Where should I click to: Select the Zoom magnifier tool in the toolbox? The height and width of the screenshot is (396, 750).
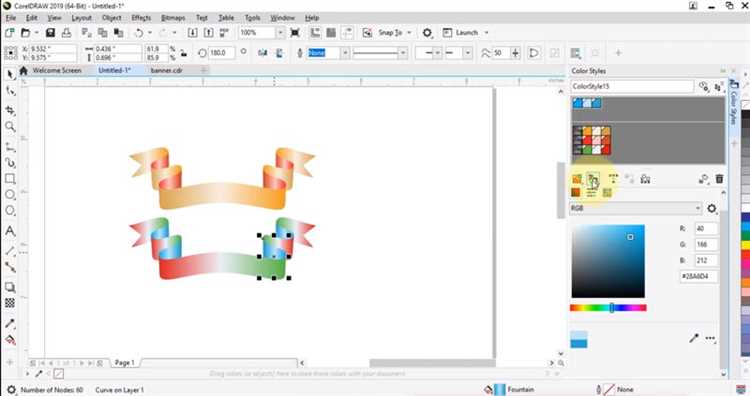10,127
